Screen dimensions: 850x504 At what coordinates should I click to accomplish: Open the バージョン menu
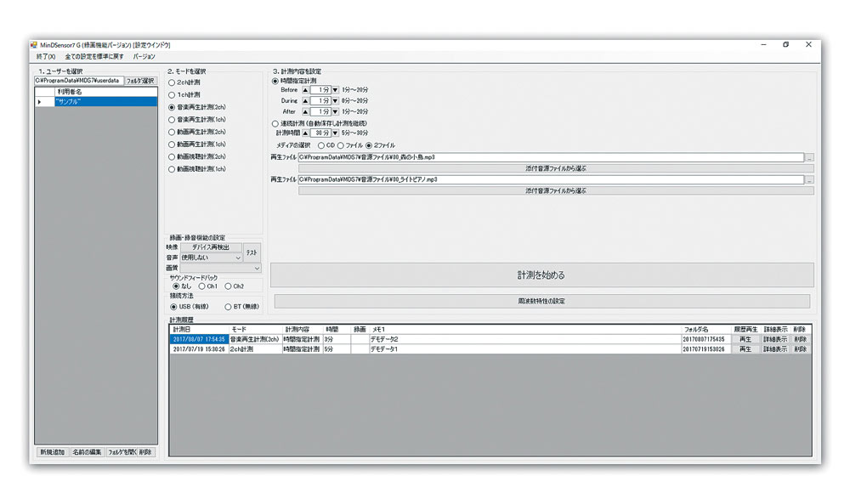(144, 56)
